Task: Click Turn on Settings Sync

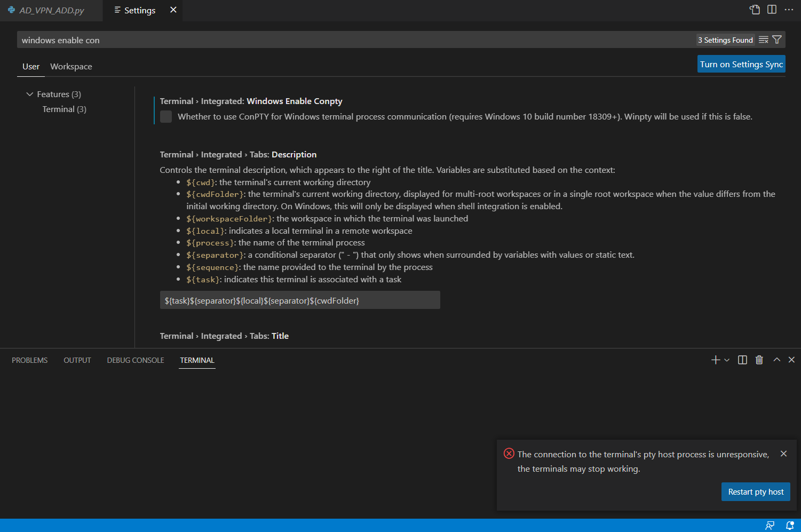Action: 741,63
